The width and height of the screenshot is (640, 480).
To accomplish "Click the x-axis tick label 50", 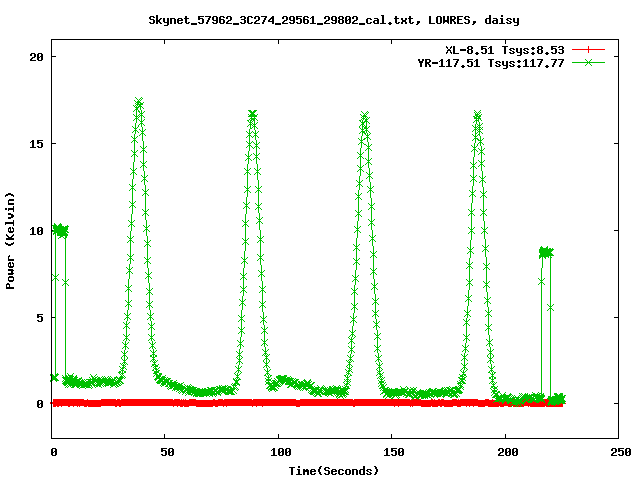I will [x=167, y=452].
